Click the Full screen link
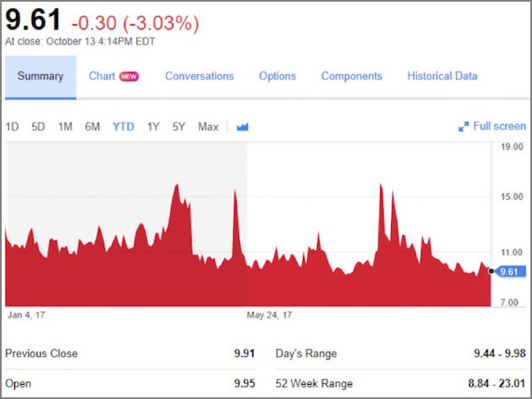 coord(499,127)
